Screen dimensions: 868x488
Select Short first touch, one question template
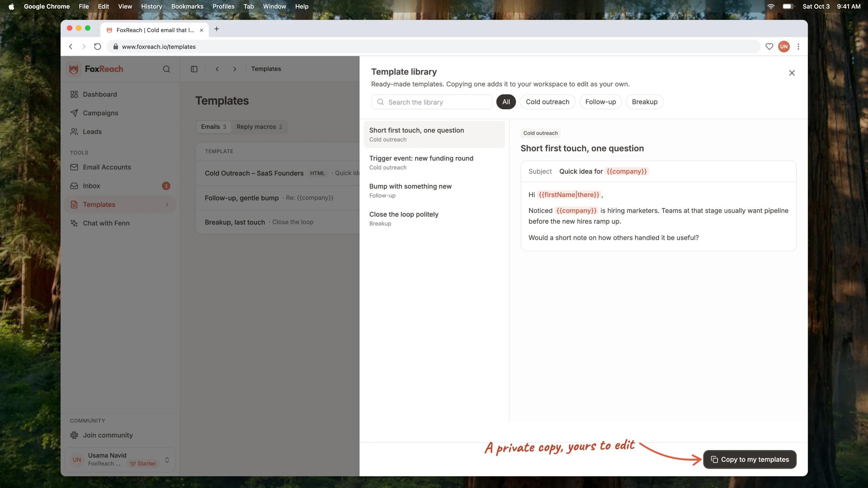click(x=434, y=134)
